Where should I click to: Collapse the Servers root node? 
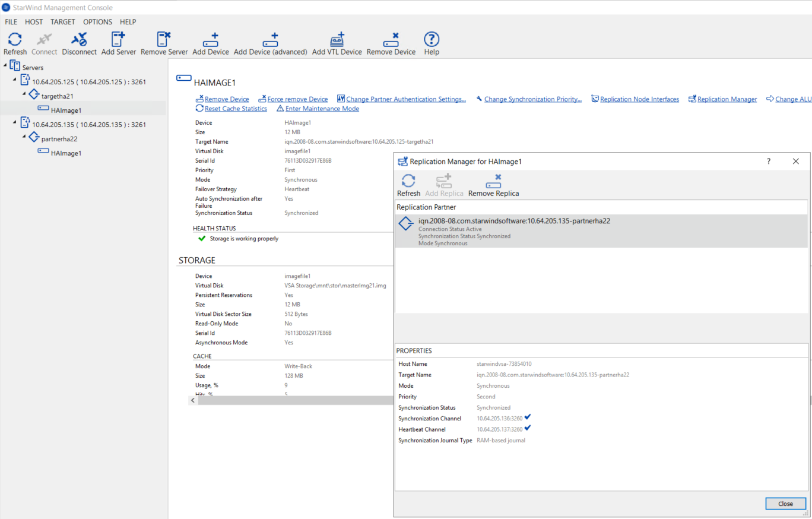click(5, 65)
